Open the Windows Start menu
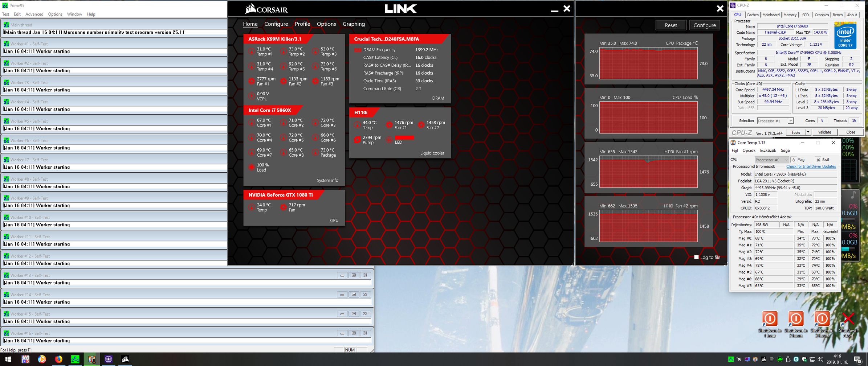The height and width of the screenshot is (366, 868). click(x=8, y=359)
